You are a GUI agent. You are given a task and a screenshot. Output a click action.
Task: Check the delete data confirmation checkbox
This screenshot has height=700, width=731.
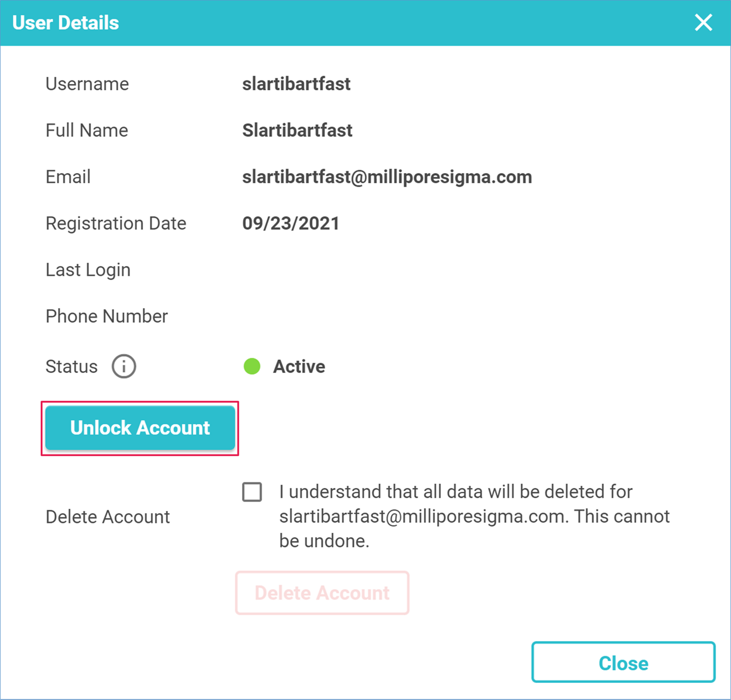point(252,492)
